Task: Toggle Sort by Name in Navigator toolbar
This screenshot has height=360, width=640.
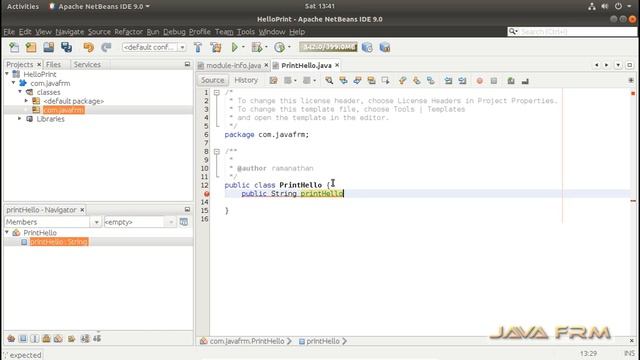Action: (x=85, y=338)
